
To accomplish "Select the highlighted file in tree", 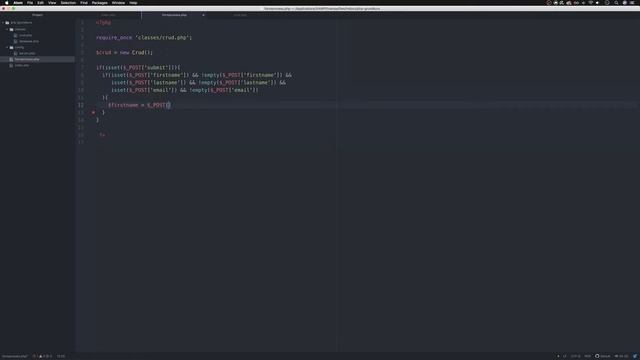I will coord(37,59).
